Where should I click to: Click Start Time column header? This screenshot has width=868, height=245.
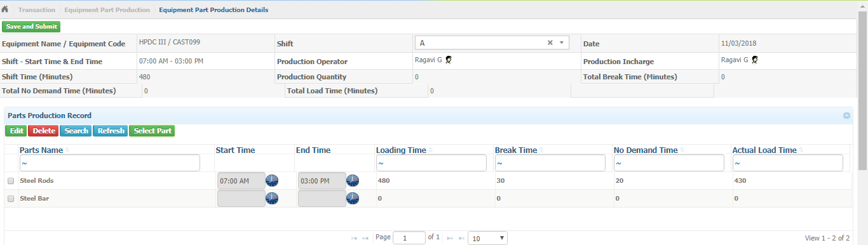tap(236, 150)
